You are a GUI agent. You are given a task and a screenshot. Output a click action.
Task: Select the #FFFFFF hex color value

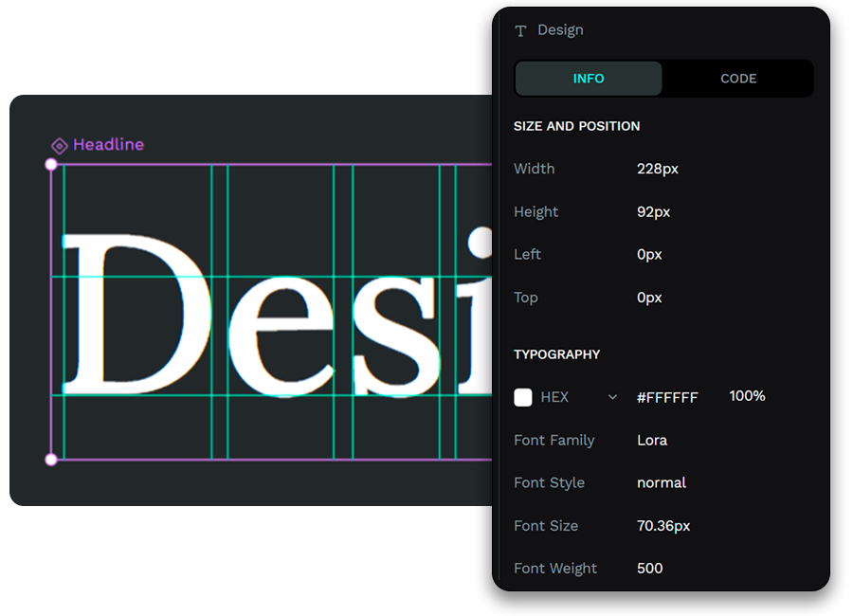tap(667, 397)
